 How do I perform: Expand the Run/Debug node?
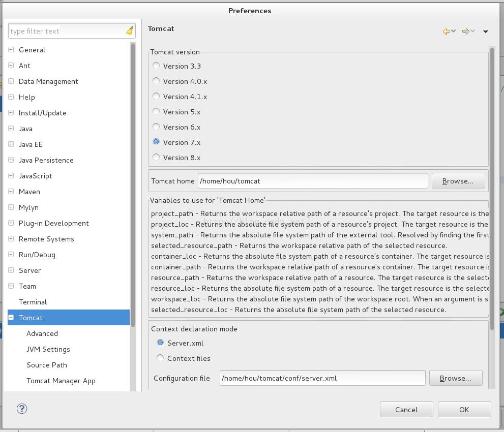[x=11, y=254]
